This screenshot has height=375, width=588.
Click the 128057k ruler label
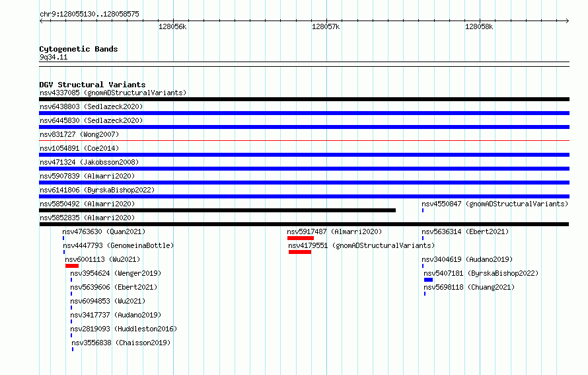pyautogui.click(x=326, y=26)
